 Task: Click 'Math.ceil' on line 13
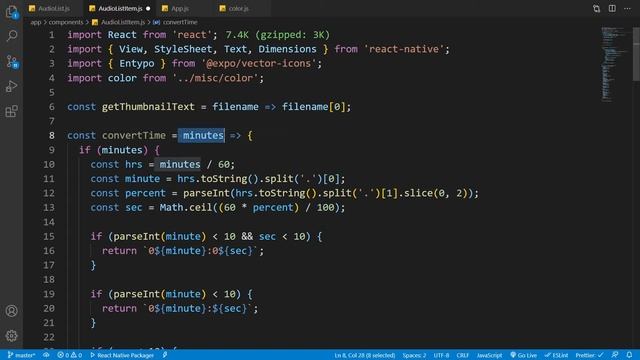pos(186,208)
